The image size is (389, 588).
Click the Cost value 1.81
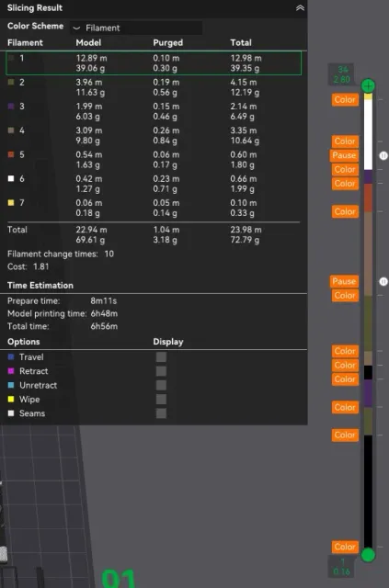click(41, 266)
